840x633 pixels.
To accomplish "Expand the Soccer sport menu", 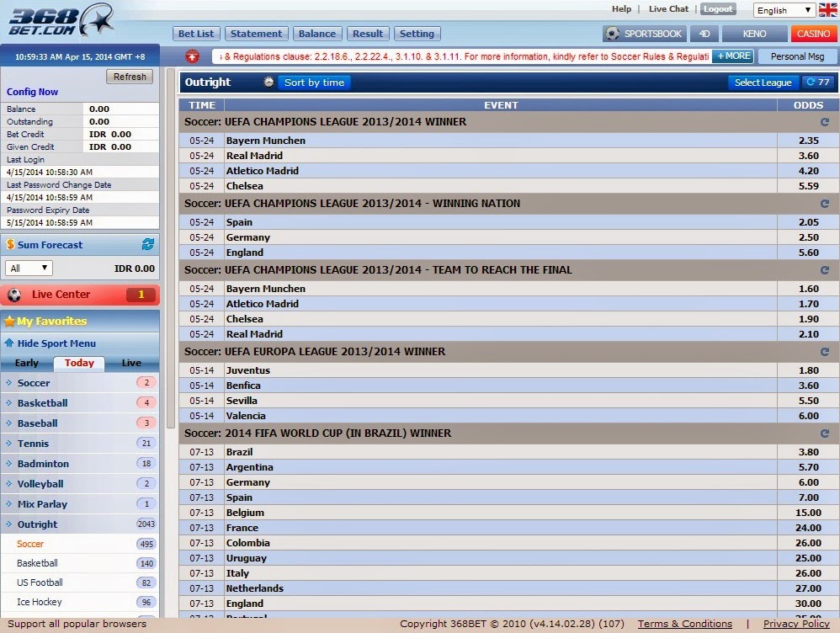I will pyautogui.click(x=80, y=383).
